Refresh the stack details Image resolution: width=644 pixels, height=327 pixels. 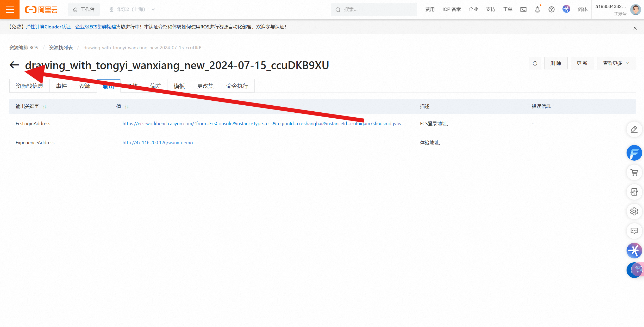coord(535,63)
